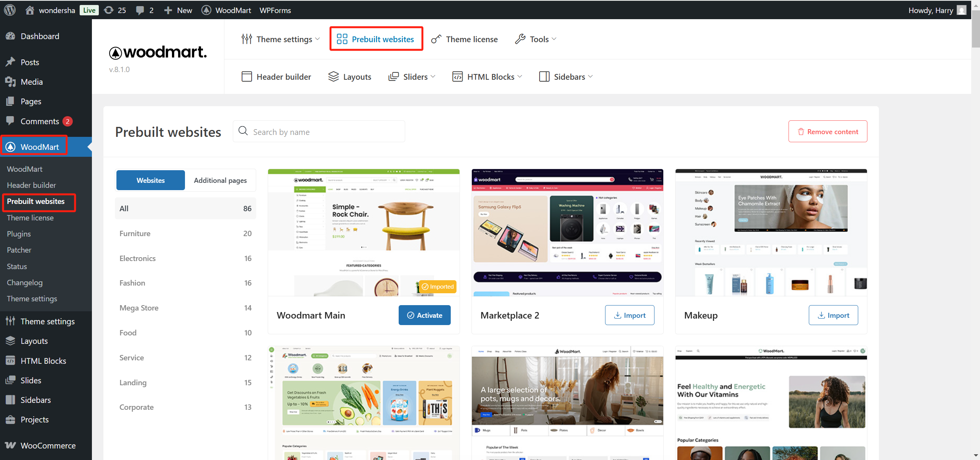Screen dimensions: 980x460
Task: Click the Media sidebar icon
Action: point(11,81)
